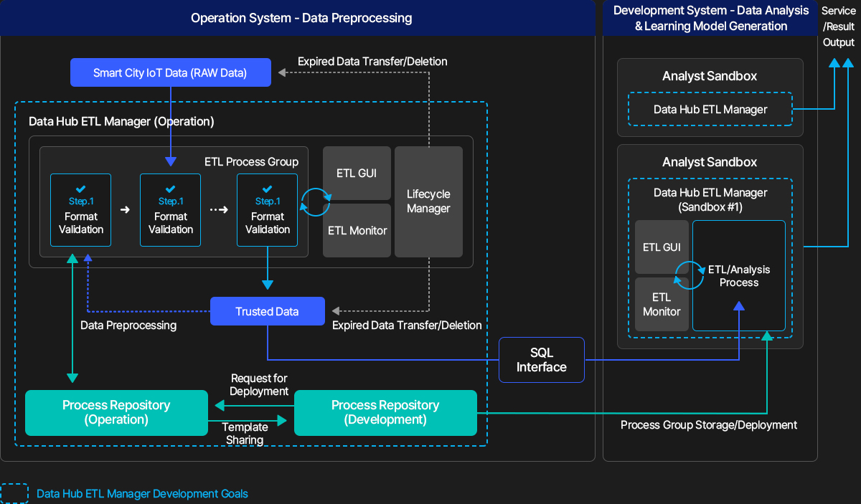This screenshot has height=504, width=861.
Task: Click the checkmark in the middle Format Validation step
Action: click(171, 189)
